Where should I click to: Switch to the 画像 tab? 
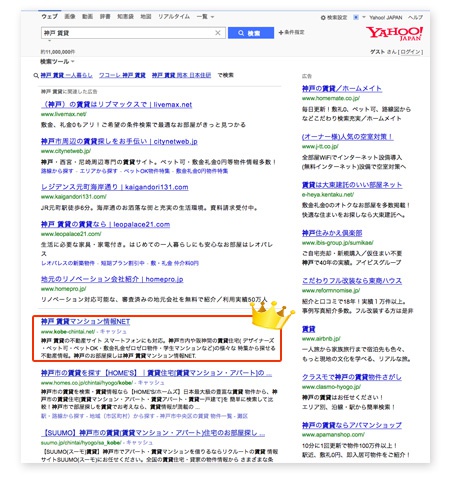70,16
